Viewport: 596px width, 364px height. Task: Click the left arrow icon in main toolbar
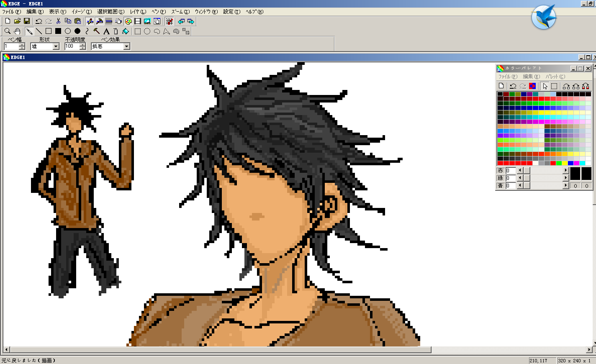(181, 21)
